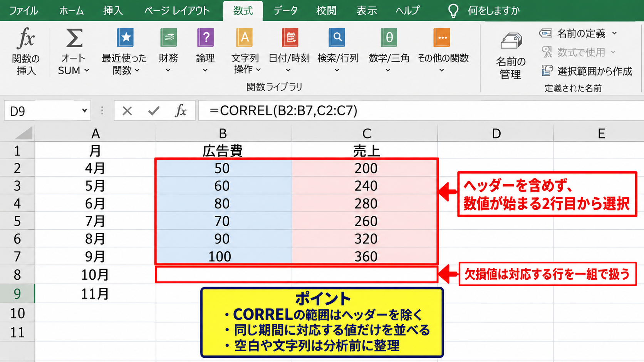644x362 pixels.
Task: Click the Name Box showing D9
Action: click(x=47, y=111)
